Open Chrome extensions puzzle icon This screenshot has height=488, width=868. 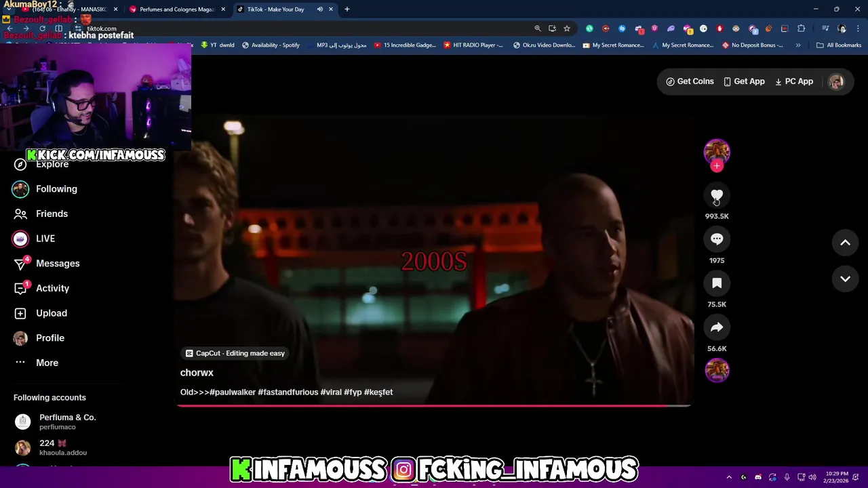coord(802,28)
